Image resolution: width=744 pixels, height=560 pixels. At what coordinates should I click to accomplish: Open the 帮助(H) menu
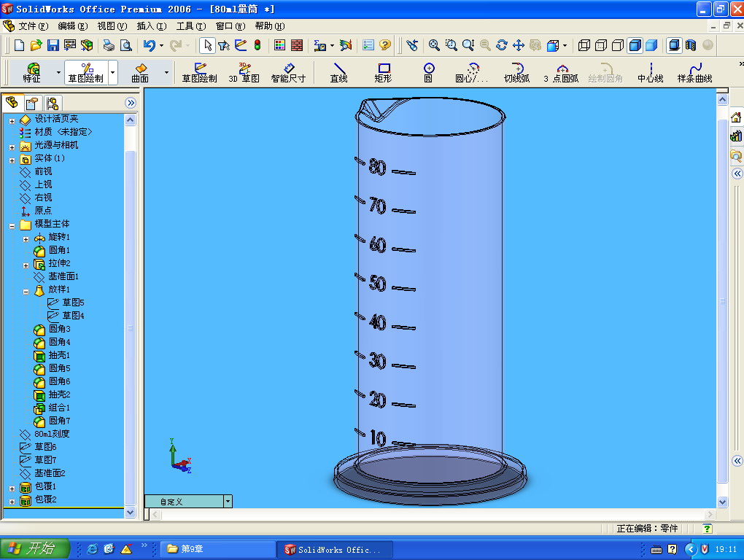point(269,26)
